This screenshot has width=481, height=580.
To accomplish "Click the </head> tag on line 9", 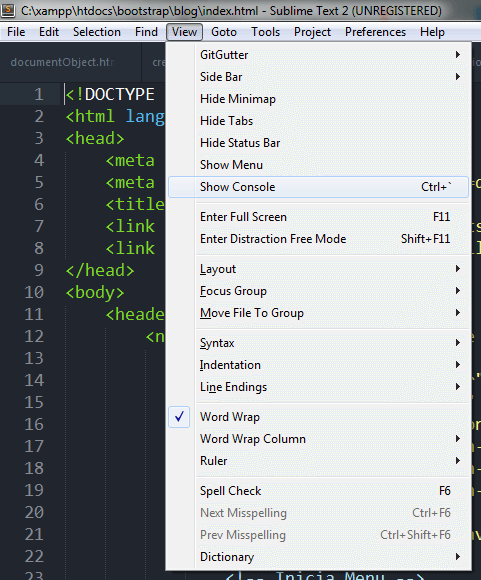I will [x=100, y=270].
